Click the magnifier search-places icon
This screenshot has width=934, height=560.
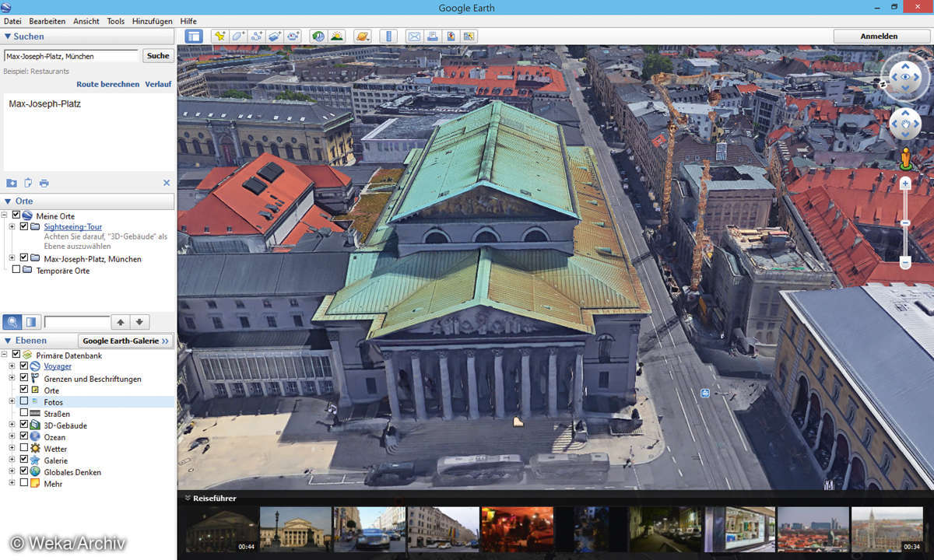click(12, 322)
